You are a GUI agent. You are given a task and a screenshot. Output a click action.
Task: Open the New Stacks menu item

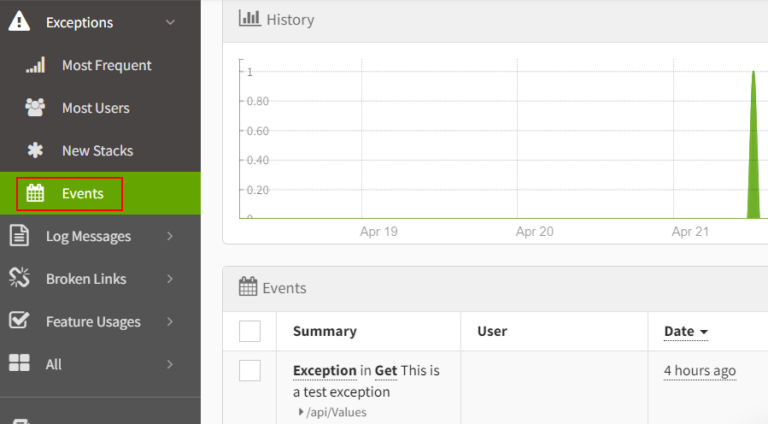97,151
